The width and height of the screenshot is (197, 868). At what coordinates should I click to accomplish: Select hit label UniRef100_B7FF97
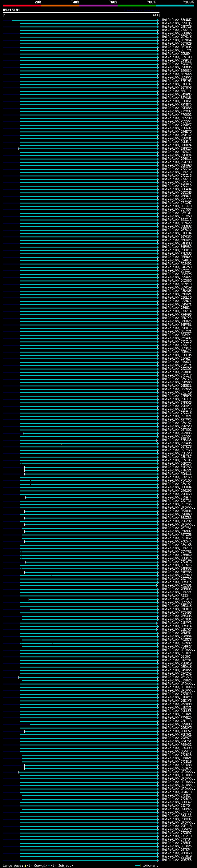tap(177, 84)
